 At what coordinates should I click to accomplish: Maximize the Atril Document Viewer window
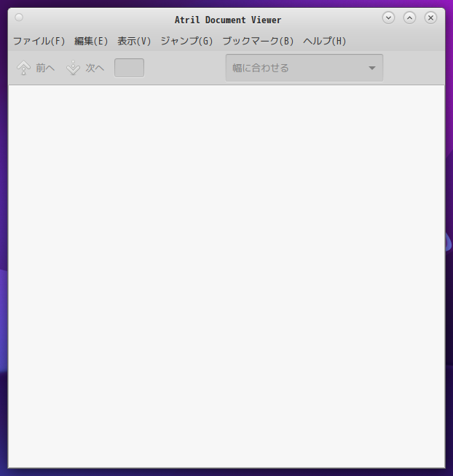[x=409, y=17]
